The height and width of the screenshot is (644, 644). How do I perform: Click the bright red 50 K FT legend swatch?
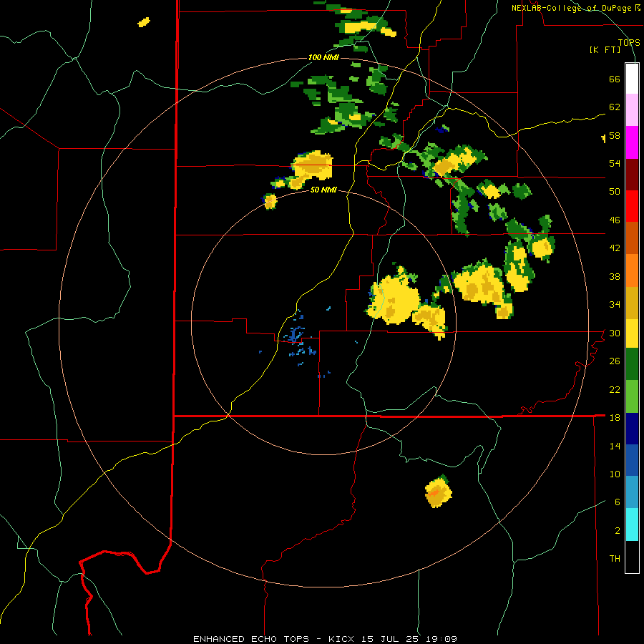click(x=632, y=206)
